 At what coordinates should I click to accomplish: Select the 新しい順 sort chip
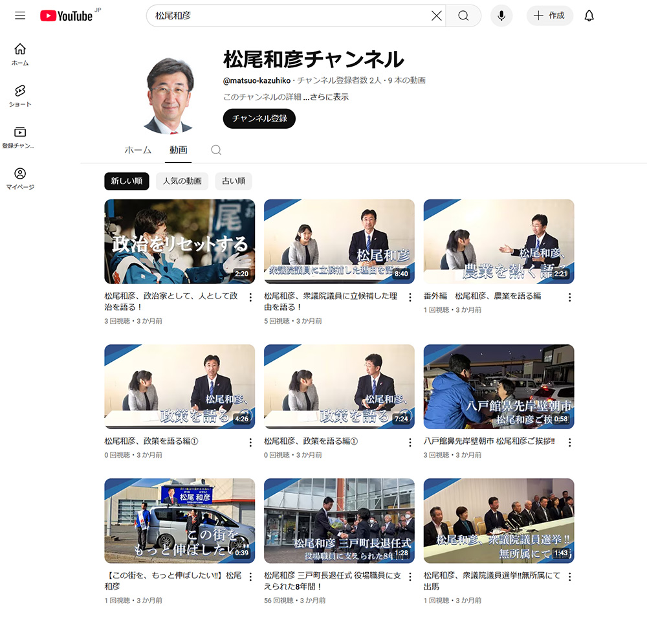[x=127, y=181]
